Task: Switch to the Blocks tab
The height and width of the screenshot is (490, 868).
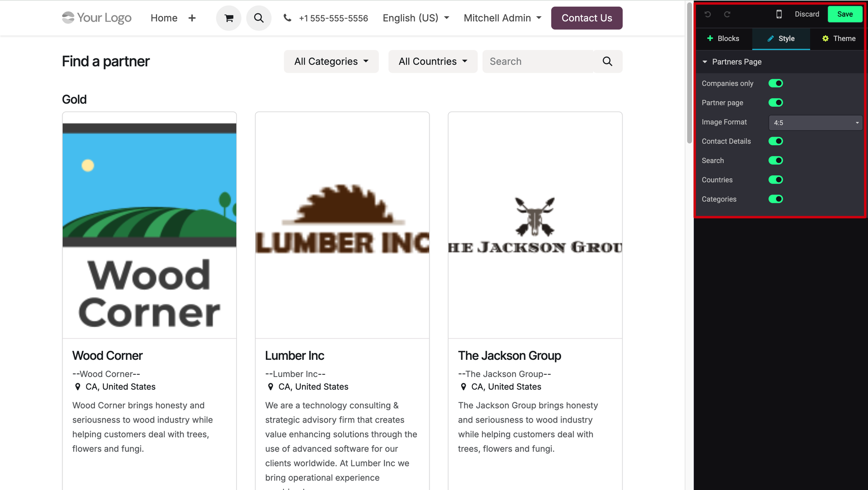Action: pos(723,39)
